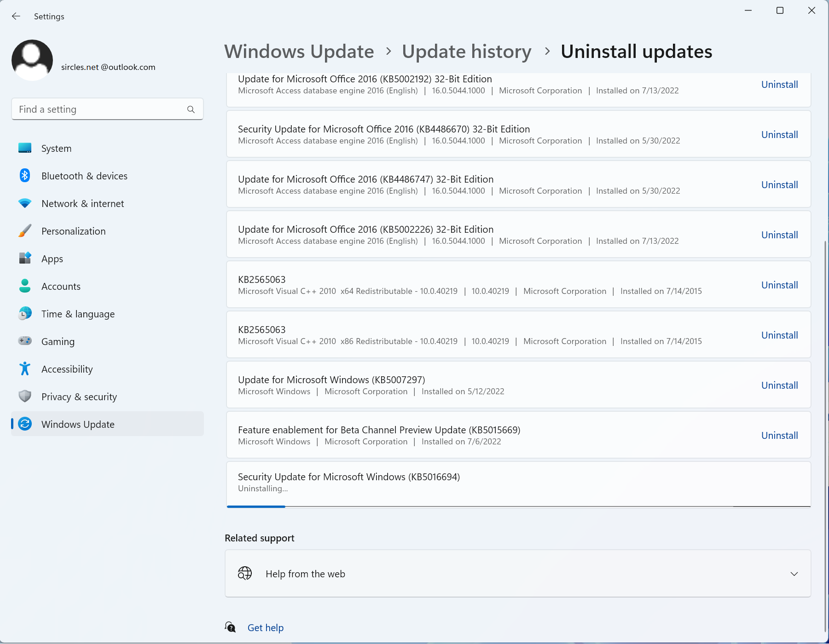Image resolution: width=829 pixels, height=644 pixels.
Task: Uninstall Office update KB5002226
Action: click(x=779, y=235)
